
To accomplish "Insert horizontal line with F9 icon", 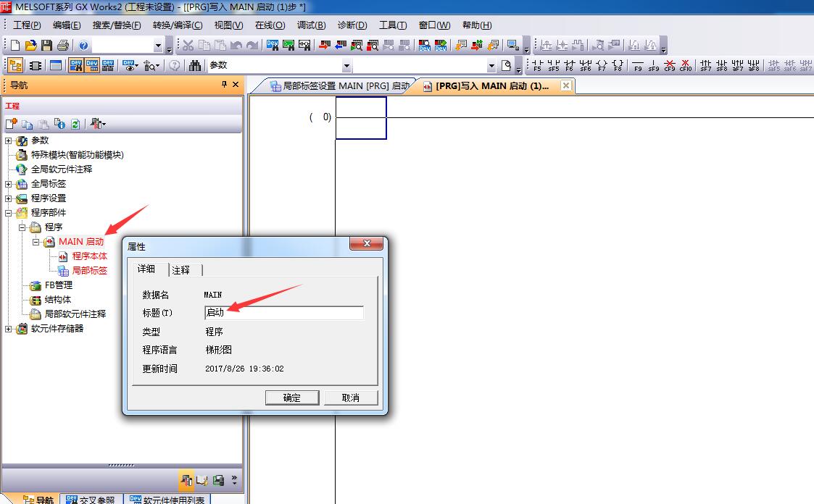I will point(638,66).
